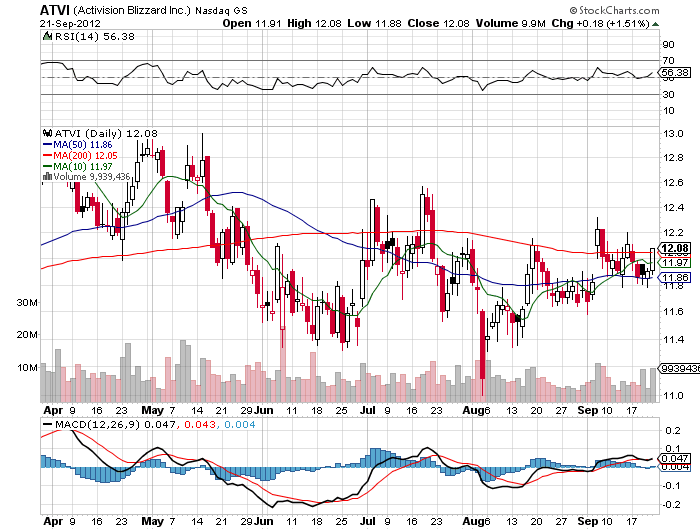Click the Open 11.91 value
Image resolution: width=700 pixels, height=530 pixels.
(x=252, y=23)
